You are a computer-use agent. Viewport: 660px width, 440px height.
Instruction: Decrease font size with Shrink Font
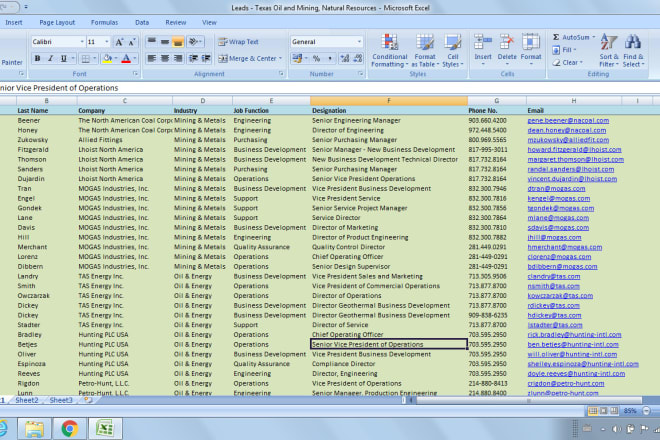coord(132,42)
